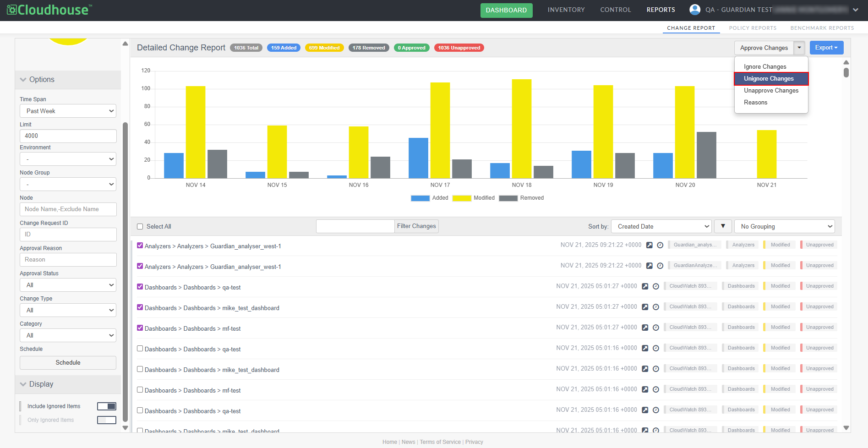Click the Change Request ID input field
This screenshot has height=448, width=868.
click(x=68, y=235)
